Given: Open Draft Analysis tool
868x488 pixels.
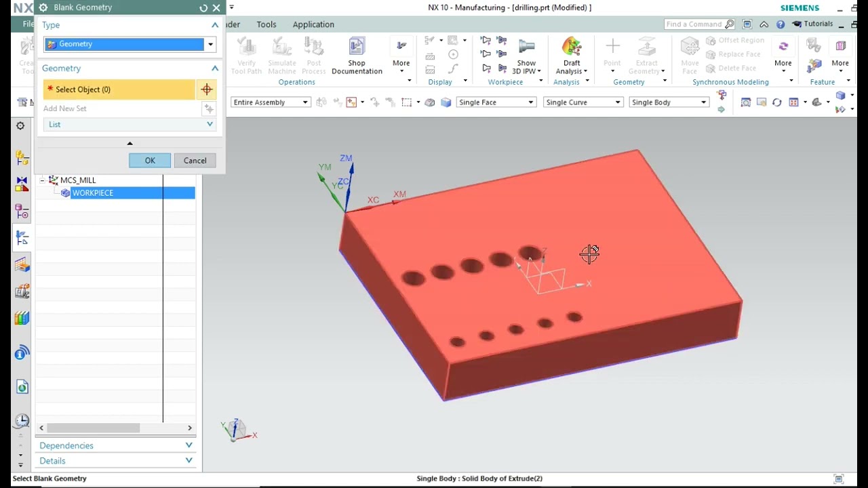Looking at the screenshot, I should click(x=572, y=56).
